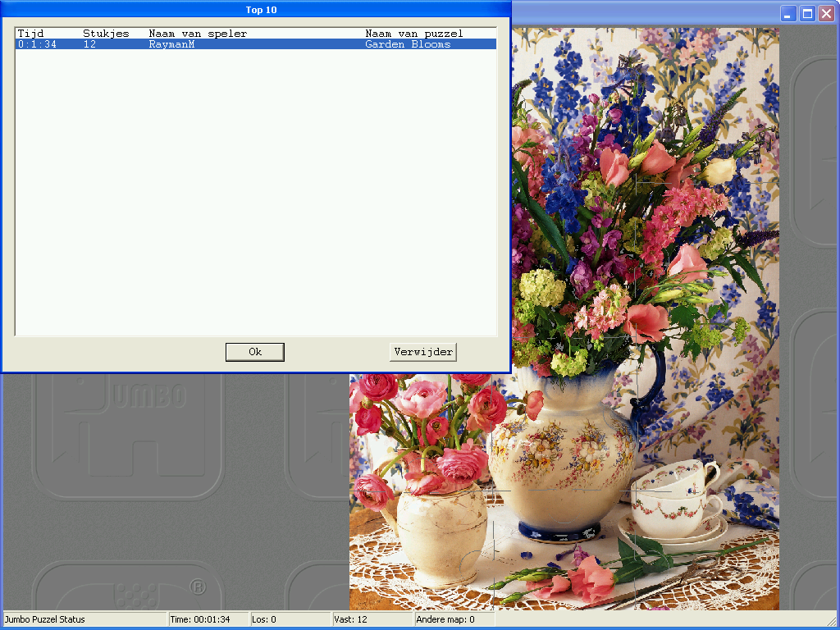Screen dimensions: 840x630
Task: Click the 0:1:34 time entry
Action: coord(37,44)
